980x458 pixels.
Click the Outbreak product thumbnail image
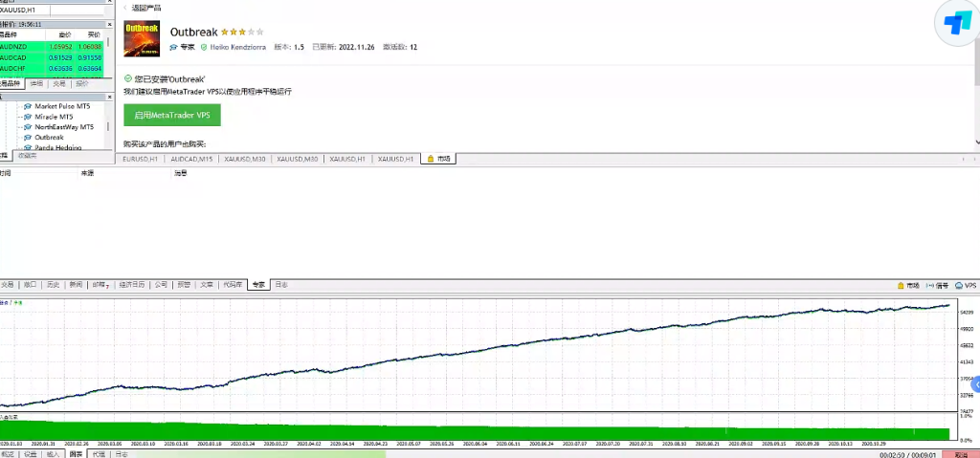(144, 39)
